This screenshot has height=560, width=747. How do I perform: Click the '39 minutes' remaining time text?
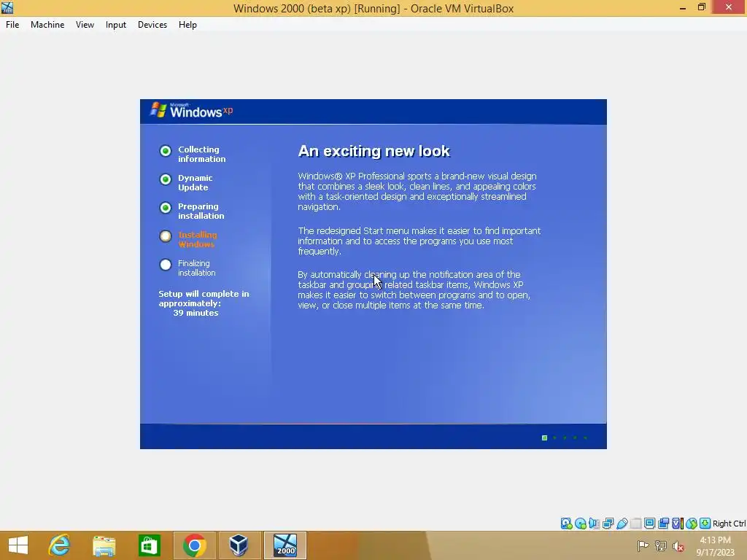196,313
